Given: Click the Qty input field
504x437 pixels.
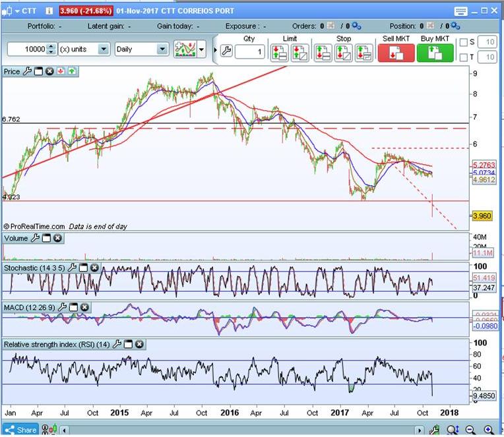Looking at the screenshot, I should (x=250, y=51).
